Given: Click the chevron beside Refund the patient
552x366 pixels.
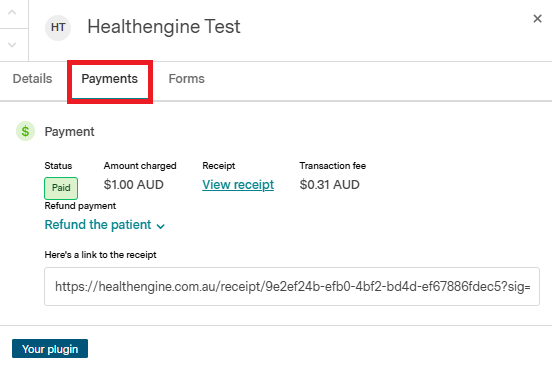Looking at the screenshot, I should [161, 226].
